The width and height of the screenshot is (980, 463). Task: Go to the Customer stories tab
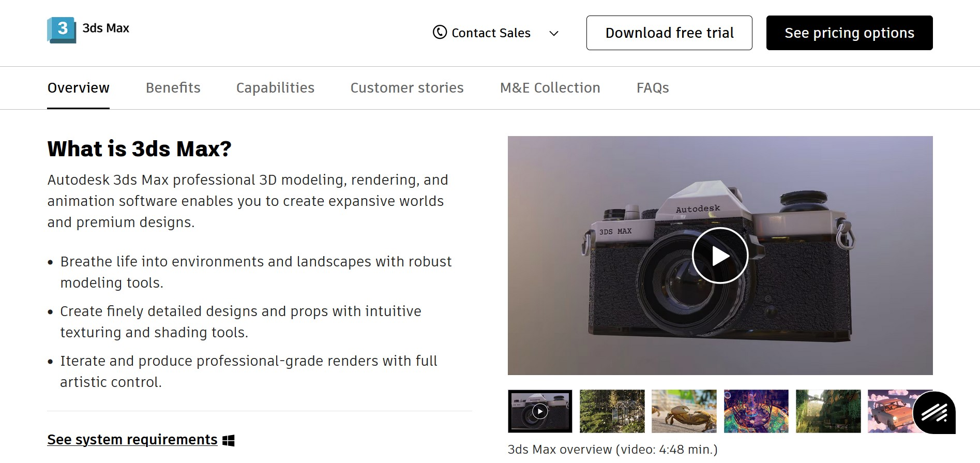pyautogui.click(x=407, y=88)
